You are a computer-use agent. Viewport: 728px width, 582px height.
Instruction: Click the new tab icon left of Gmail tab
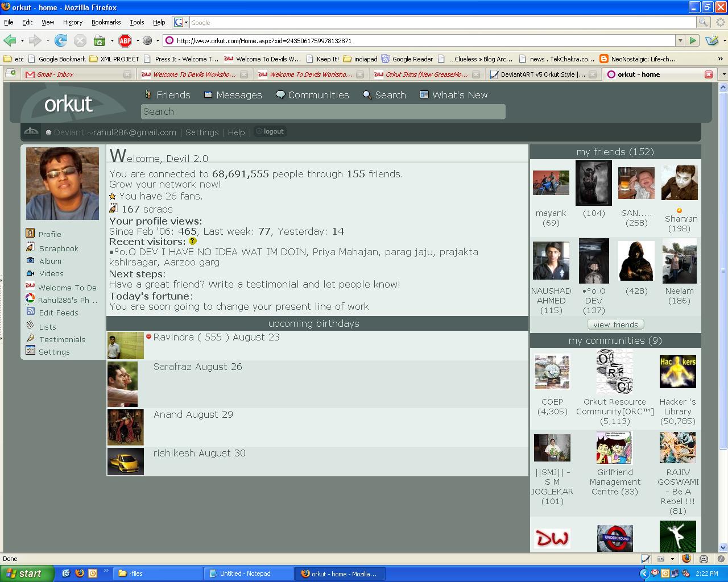tap(10, 73)
